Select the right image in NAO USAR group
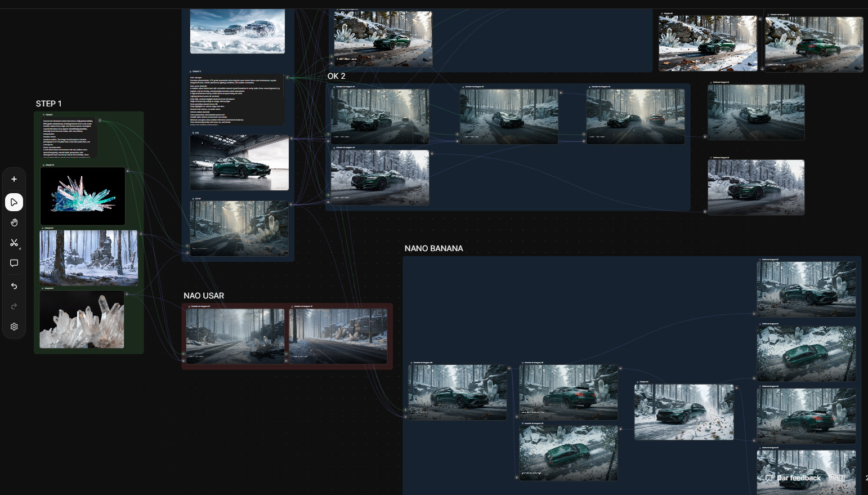Image resolution: width=868 pixels, height=495 pixels. coord(338,336)
